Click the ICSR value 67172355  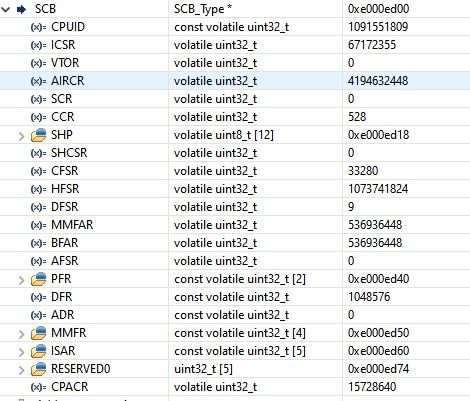372,45
